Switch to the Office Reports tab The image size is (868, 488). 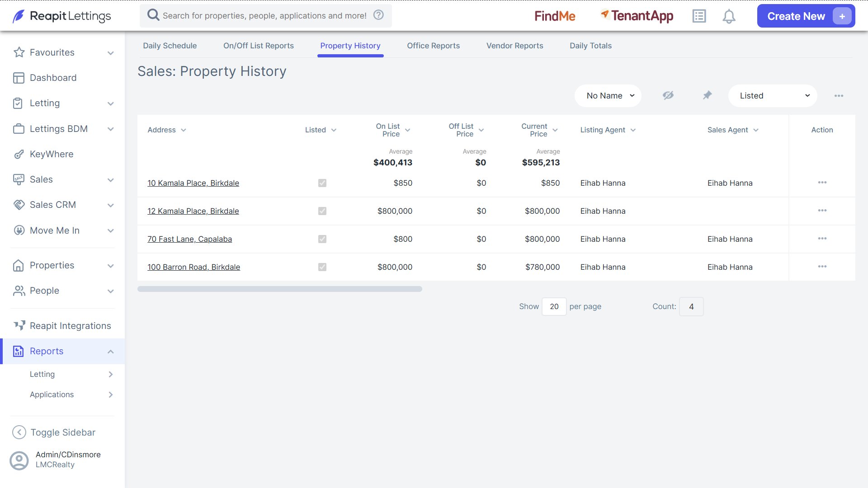tap(433, 46)
